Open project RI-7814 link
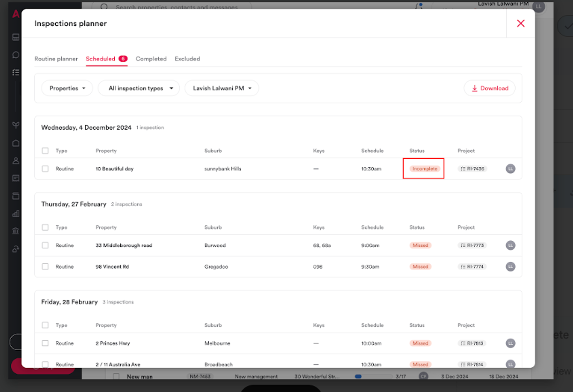Image resolution: width=573 pixels, height=392 pixels. point(472,364)
